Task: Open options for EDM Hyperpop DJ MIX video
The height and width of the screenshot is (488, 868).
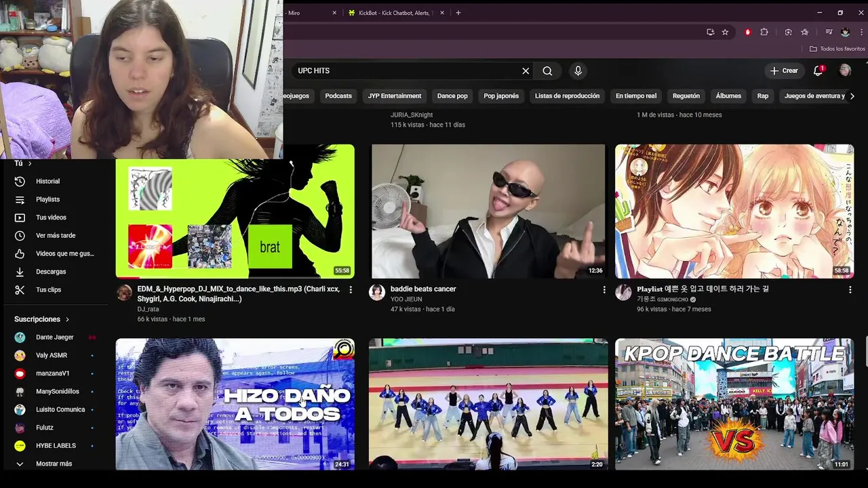Action: pyautogui.click(x=351, y=289)
